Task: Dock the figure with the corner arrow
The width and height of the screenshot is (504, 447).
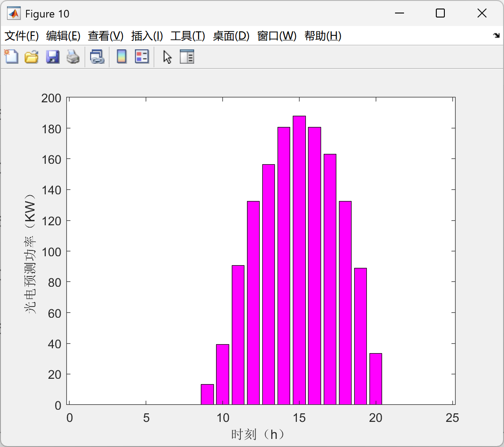Action: (x=496, y=35)
